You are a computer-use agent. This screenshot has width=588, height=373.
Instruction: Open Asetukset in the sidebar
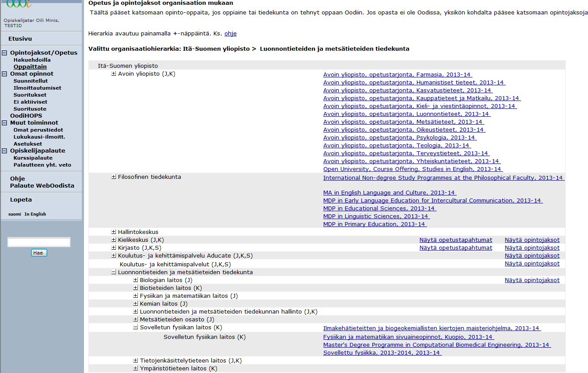28,144
